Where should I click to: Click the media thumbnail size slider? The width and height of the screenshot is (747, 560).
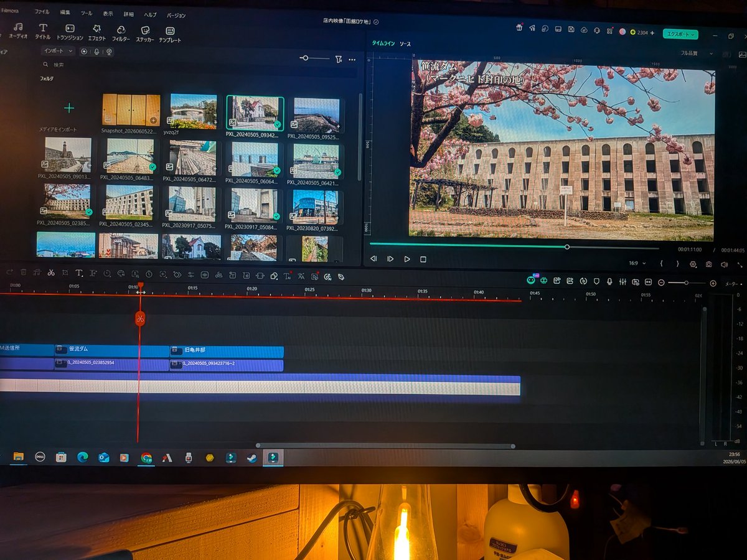pos(314,58)
